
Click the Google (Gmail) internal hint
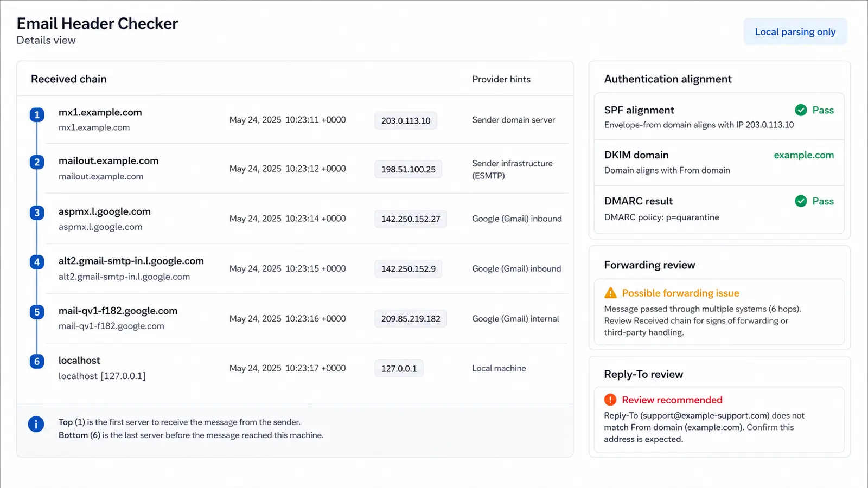(515, 319)
